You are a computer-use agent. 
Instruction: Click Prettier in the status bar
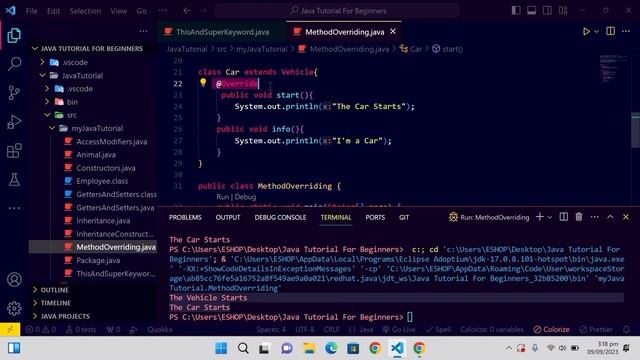click(x=596, y=329)
